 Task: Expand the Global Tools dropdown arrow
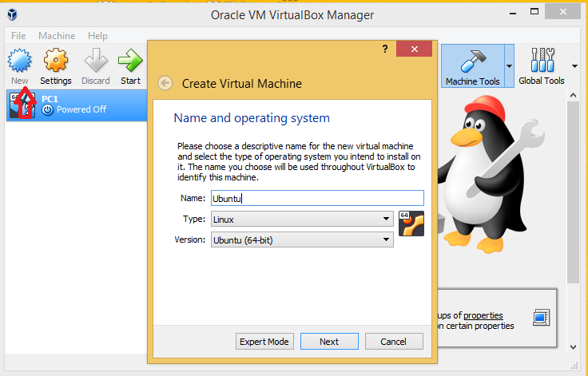(x=574, y=66)
